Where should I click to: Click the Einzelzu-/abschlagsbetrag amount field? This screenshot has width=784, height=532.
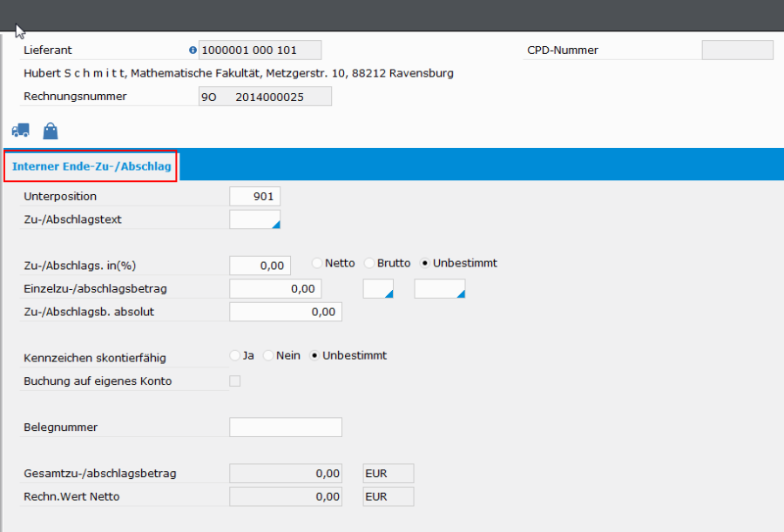(x=275, y=289)
